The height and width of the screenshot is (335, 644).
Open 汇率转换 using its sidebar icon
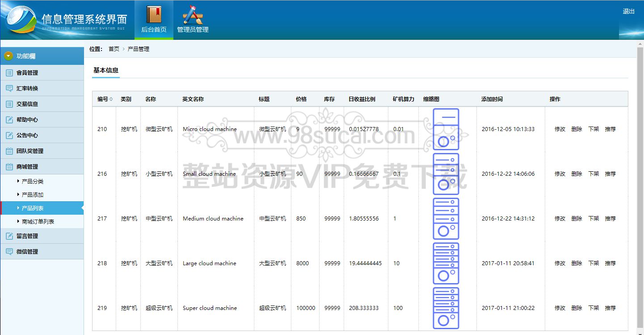coord(9,88)
